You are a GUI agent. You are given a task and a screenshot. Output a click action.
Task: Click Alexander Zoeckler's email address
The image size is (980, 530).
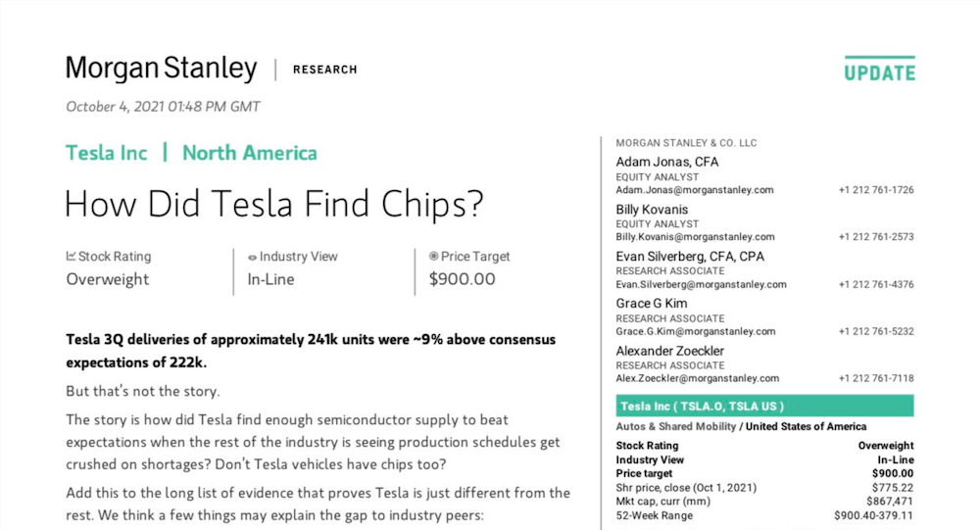[x=697, y=378]
